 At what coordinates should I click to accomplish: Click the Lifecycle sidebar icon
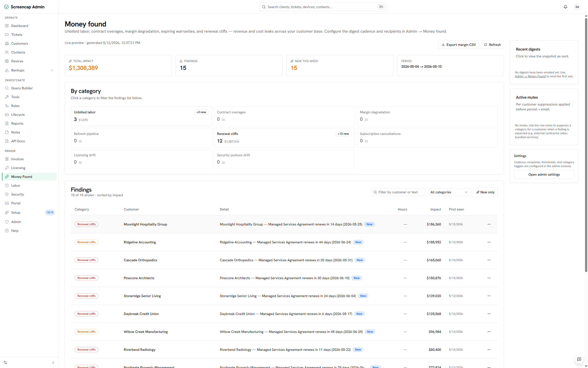[7, 115]
